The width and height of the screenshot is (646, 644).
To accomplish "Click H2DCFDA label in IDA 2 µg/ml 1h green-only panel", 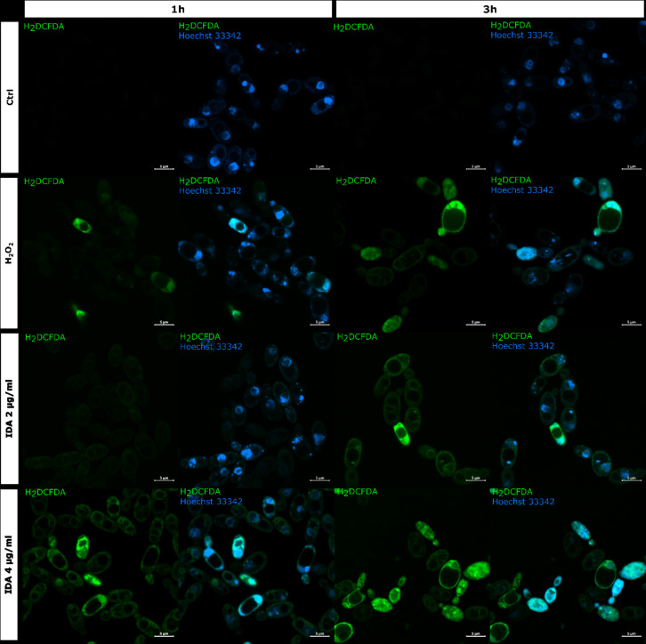I will click(44, 338).
